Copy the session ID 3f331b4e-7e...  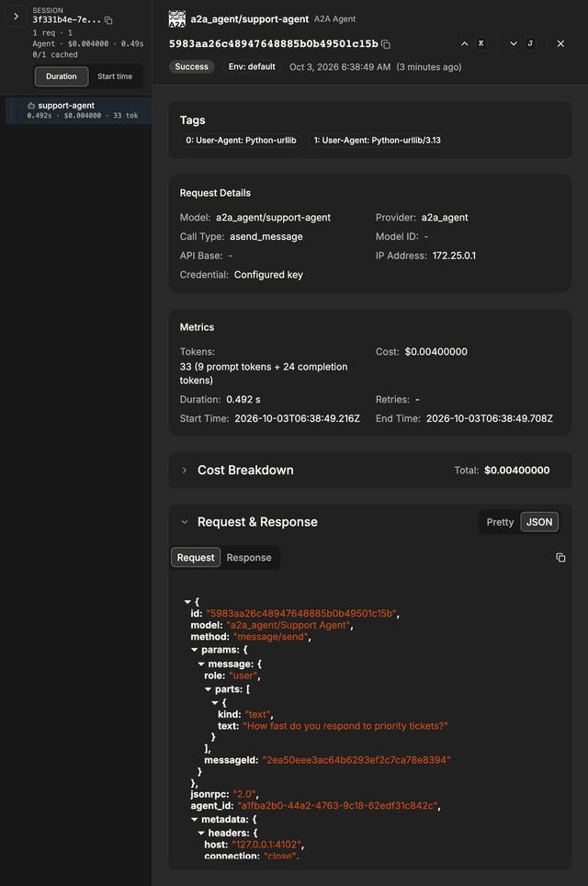click(x=108, y=20)
